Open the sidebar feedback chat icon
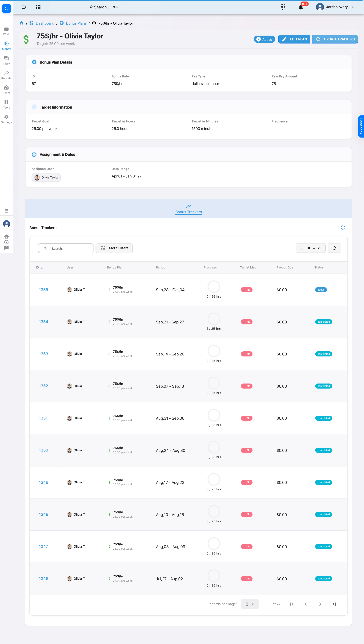This screenshot has height=644, width=364. [x=7, y=248]
